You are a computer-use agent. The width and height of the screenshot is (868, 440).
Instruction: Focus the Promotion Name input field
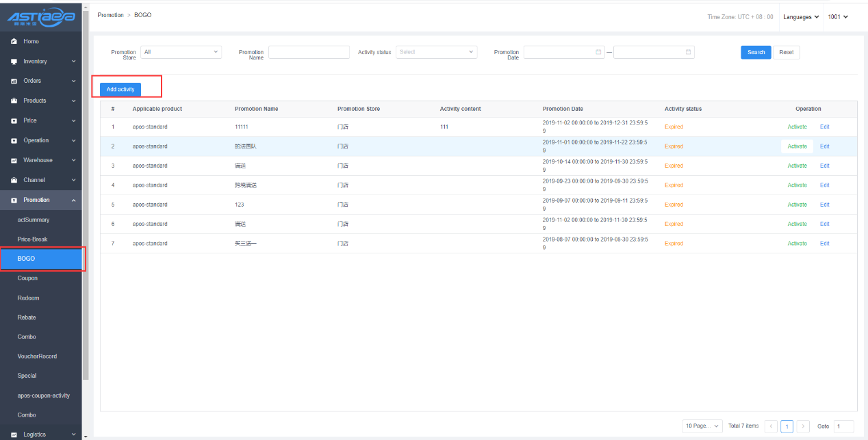click(309, 52)
